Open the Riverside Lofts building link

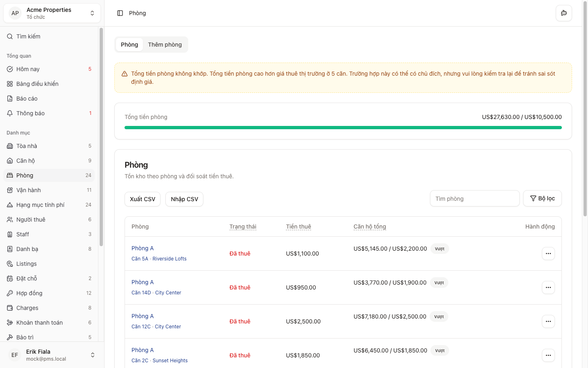coord(169,259)
